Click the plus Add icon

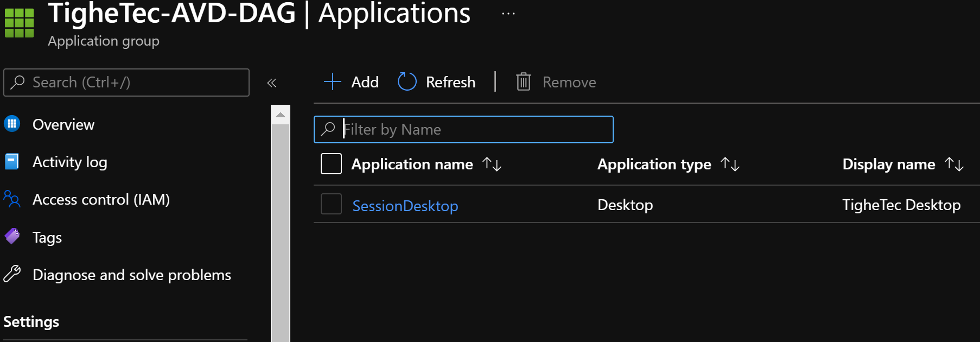[x=332, y=82]
